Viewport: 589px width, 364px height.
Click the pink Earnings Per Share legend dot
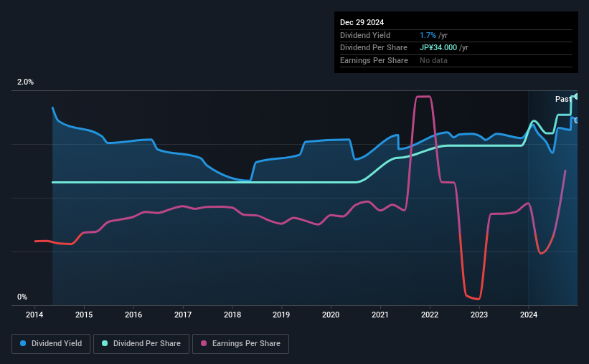point(204,343)
